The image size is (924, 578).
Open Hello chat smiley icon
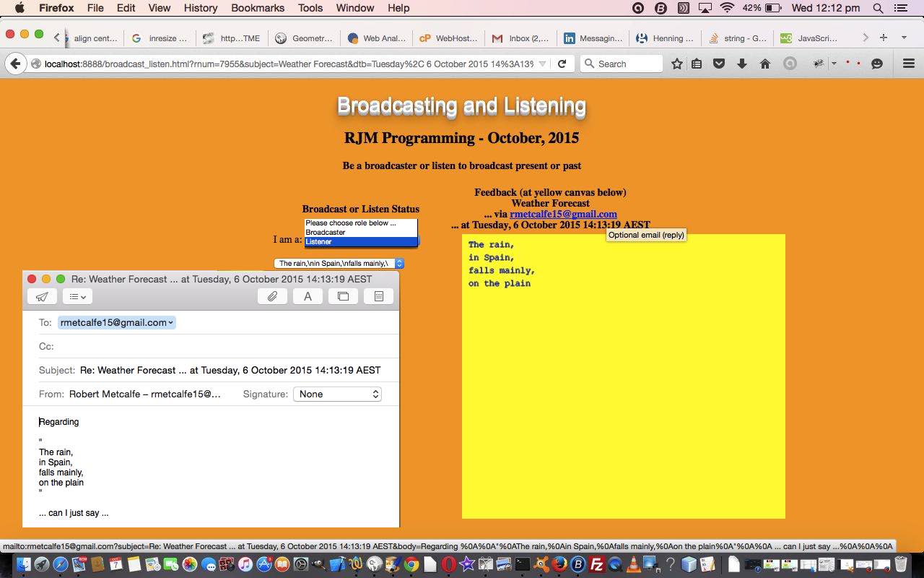pos(877,64)
